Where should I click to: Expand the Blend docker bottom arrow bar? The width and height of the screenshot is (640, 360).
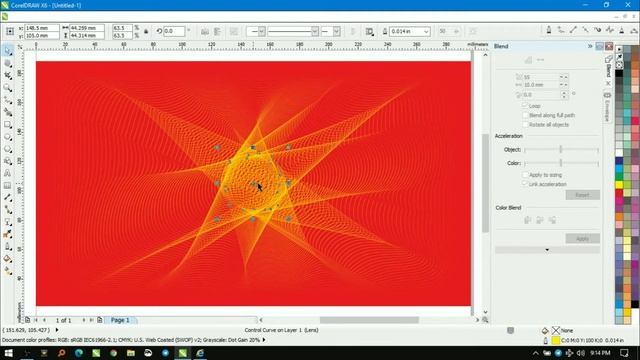click(x=547, y=250)
